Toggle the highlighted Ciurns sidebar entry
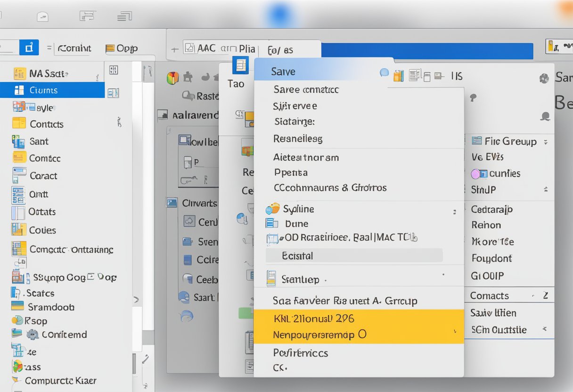The width and height of the screenshot is (573, 392). [x=53, y=90]
